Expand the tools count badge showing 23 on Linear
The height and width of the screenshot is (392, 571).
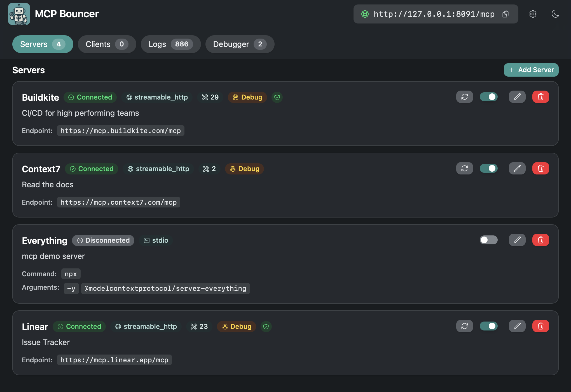coord(199,326)
